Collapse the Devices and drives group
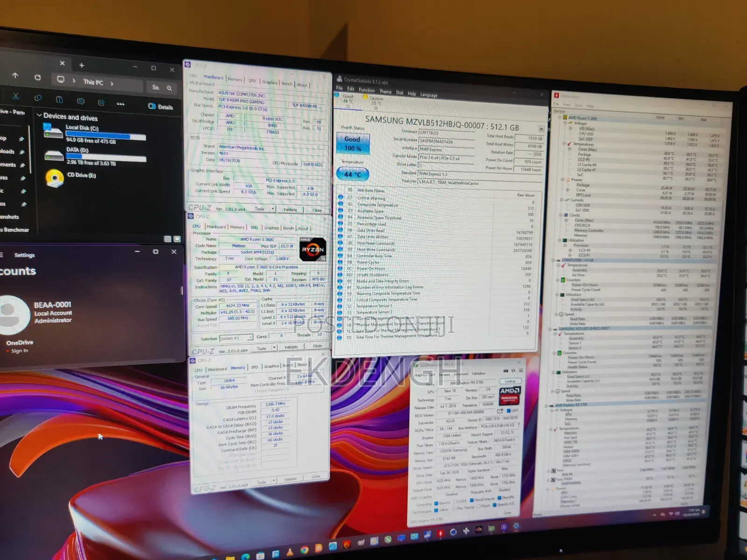The height and width of the screenshot is (560, 747). pyautogui.click(x=39, y=115)
